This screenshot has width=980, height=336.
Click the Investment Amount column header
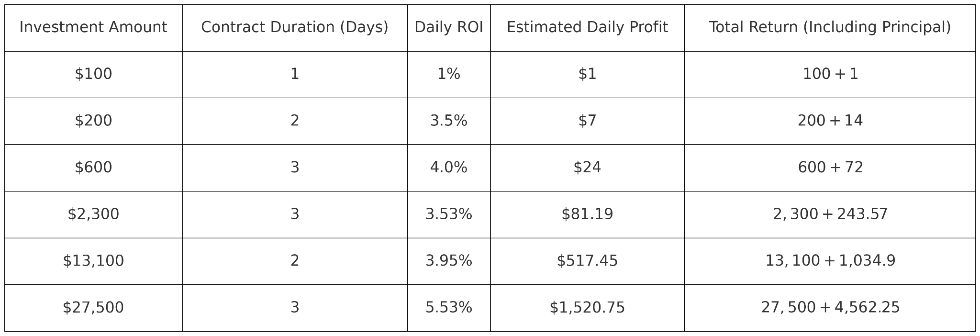point(93,27)
